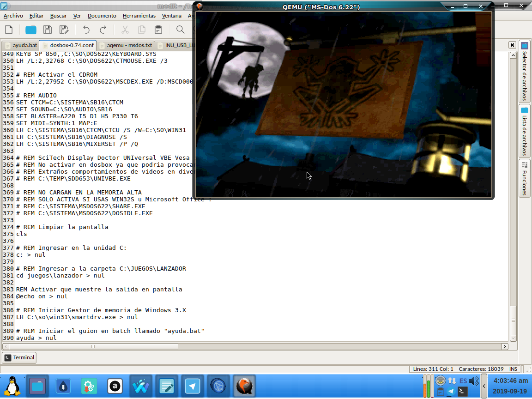
Task: Open the Find magnifier tool
Action: click(x=181, y=30)
